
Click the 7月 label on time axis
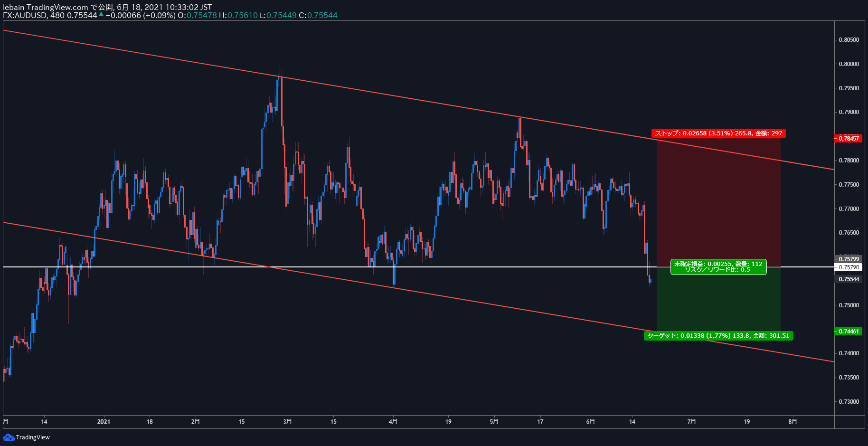click(x=692, y=422)
